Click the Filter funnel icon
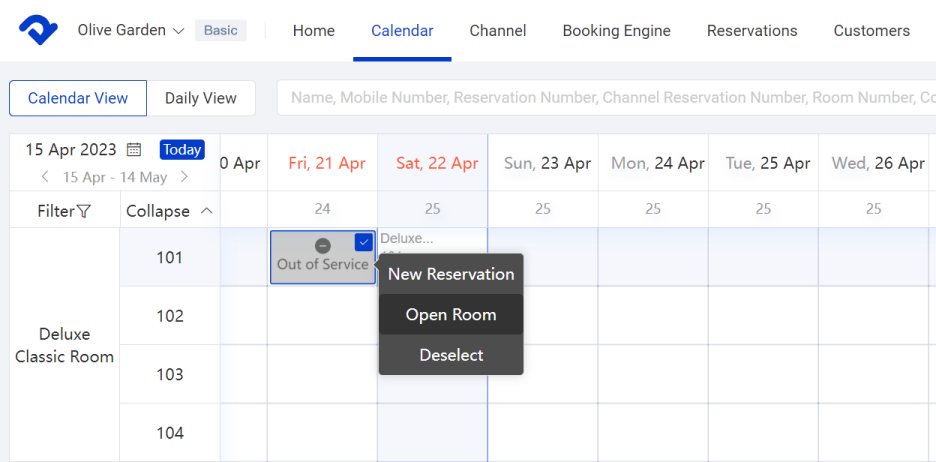936x462 pixels. (84, 211)
